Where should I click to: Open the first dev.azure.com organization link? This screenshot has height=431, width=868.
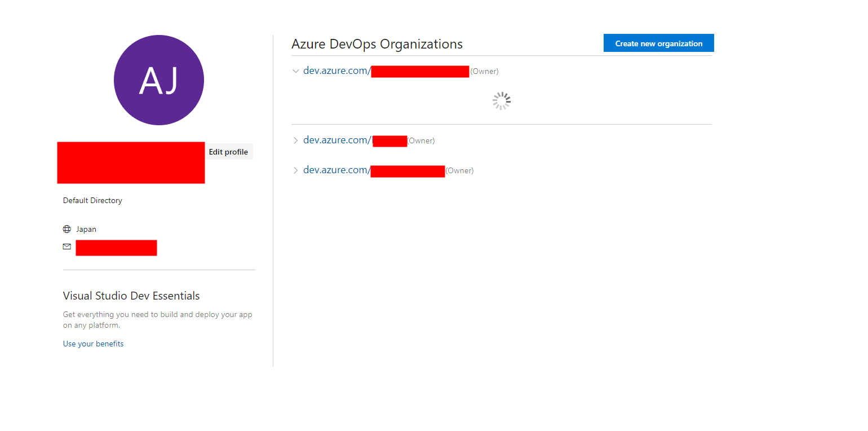pyautogui.click(x=336, y=71)
